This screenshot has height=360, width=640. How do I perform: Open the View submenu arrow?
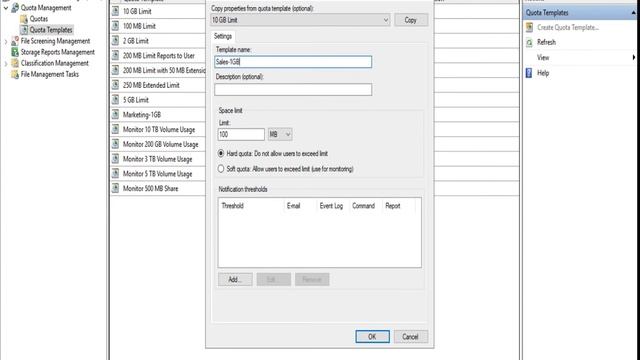pos(633,58)
